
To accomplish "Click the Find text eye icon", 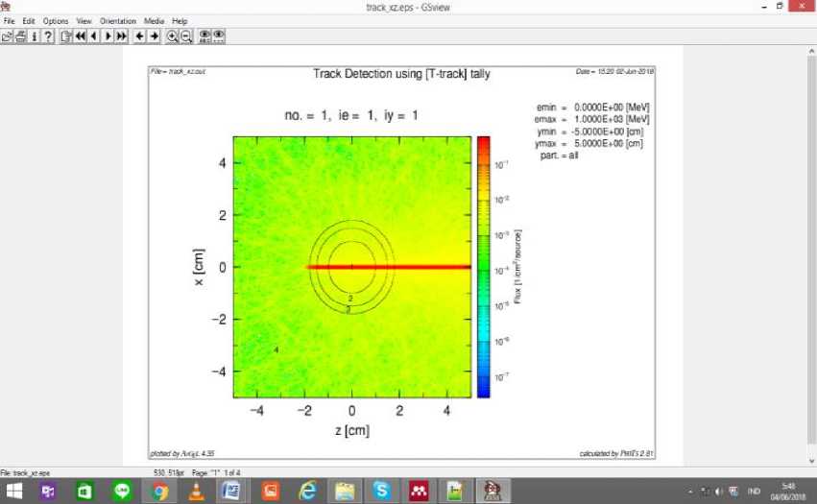I will [x=204, y=36].
